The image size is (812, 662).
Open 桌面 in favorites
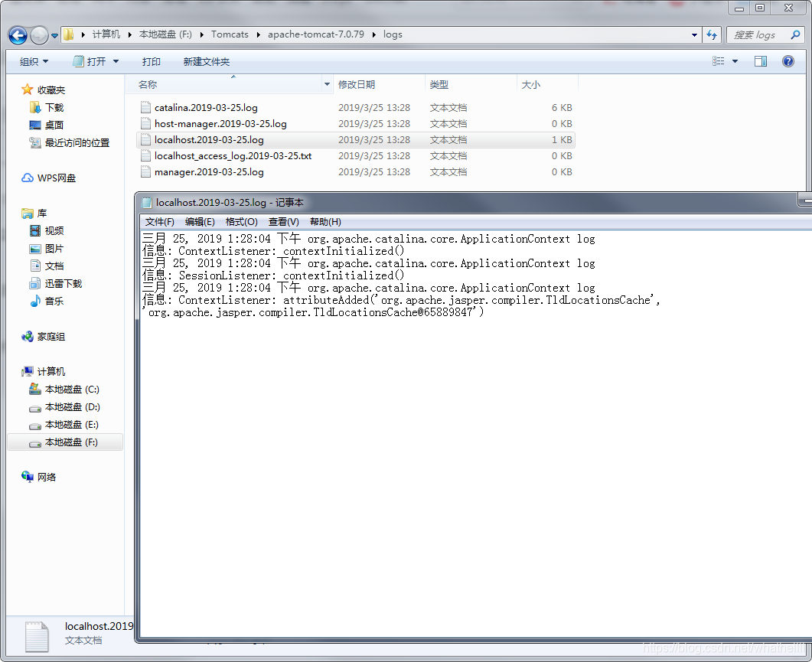54,126
